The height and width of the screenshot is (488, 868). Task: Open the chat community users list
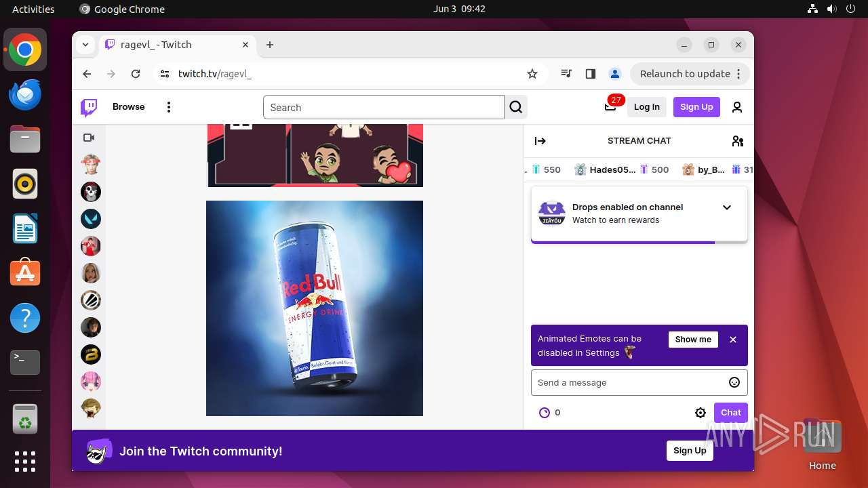[738, 141]
